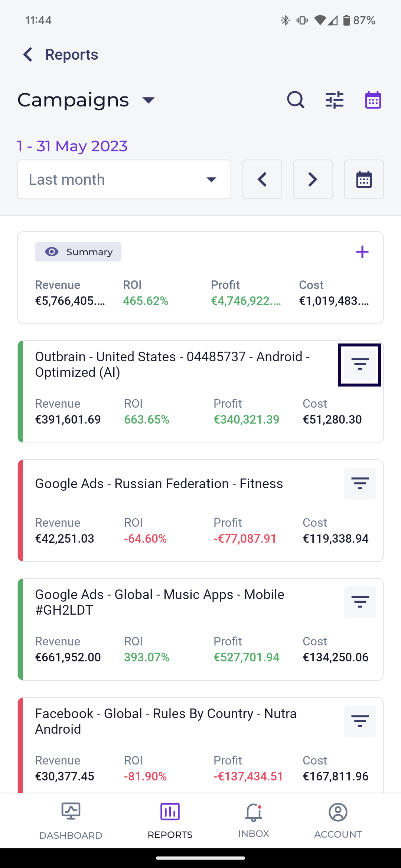Toggle the Summary visibility eye chip
This screenshot has width=401, height=868.
78,252
